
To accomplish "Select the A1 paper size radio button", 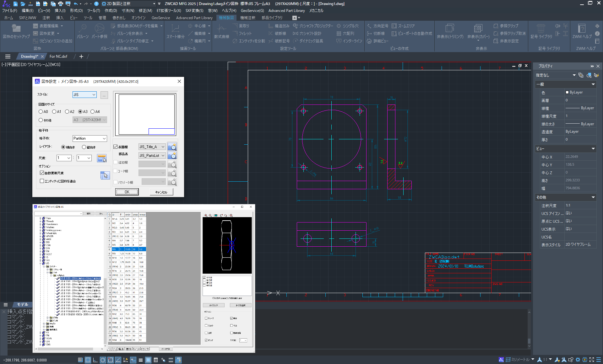I will point(54,111).
